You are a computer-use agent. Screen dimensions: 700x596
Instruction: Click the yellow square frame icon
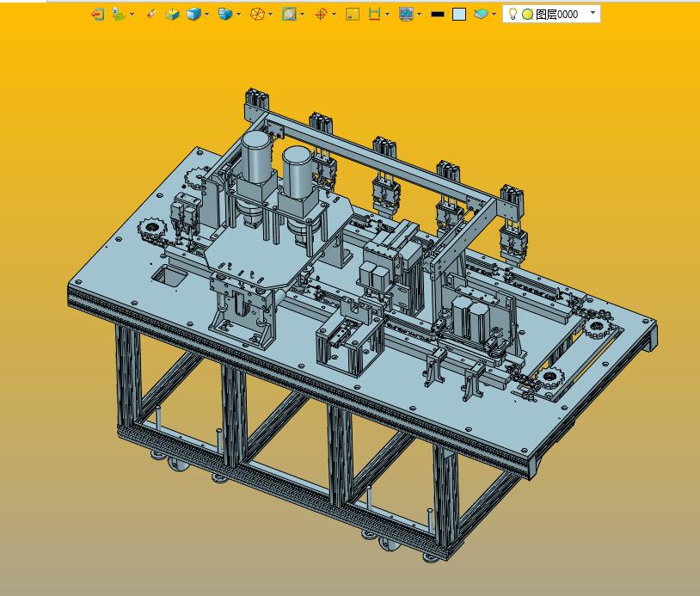point(353,15)
